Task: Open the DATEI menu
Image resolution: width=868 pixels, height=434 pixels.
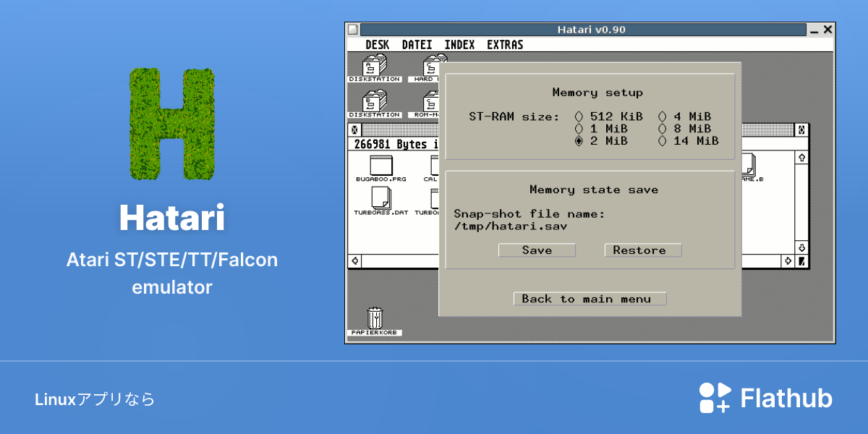Action: point(417,45)
